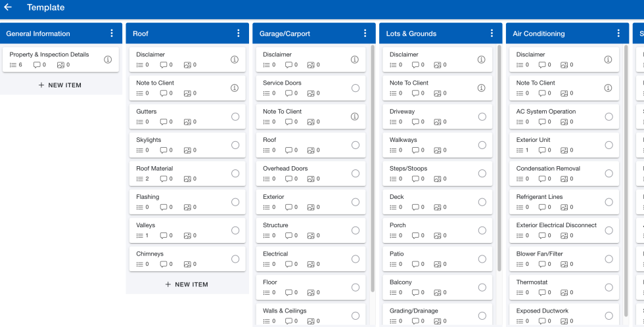Toggle the circle on Driveway card
Screen dimensions: 644x327
tap(482, 116)
